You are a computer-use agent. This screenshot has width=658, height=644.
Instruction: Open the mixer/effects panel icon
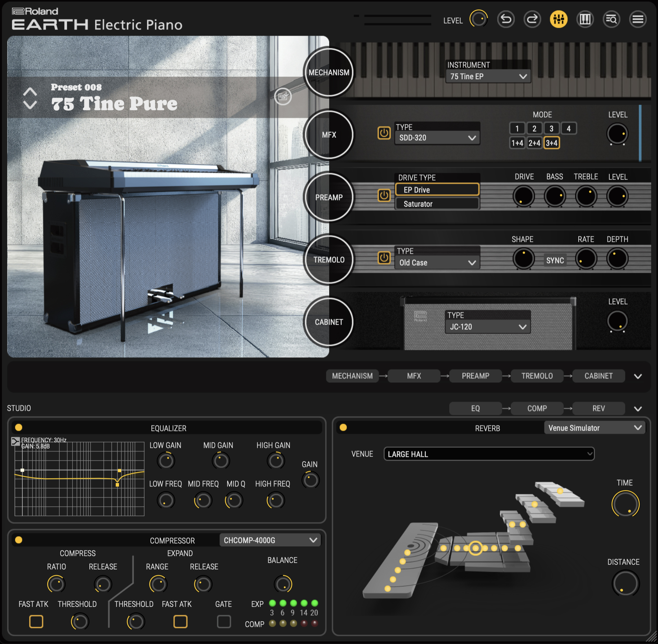(558, 19)
